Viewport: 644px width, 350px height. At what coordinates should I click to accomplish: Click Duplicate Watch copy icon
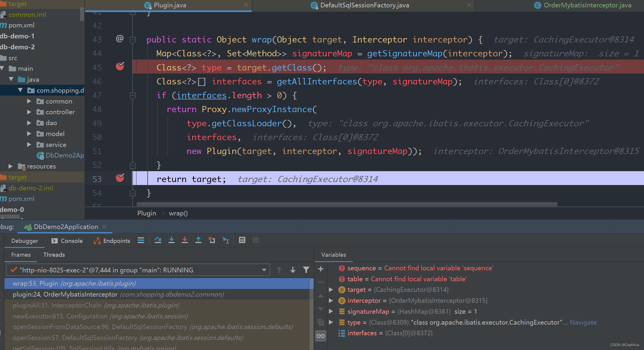(321, 322)
